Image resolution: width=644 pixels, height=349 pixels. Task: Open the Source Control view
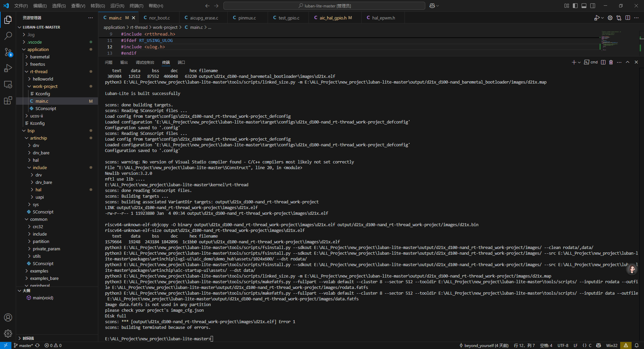pos(8,52)
